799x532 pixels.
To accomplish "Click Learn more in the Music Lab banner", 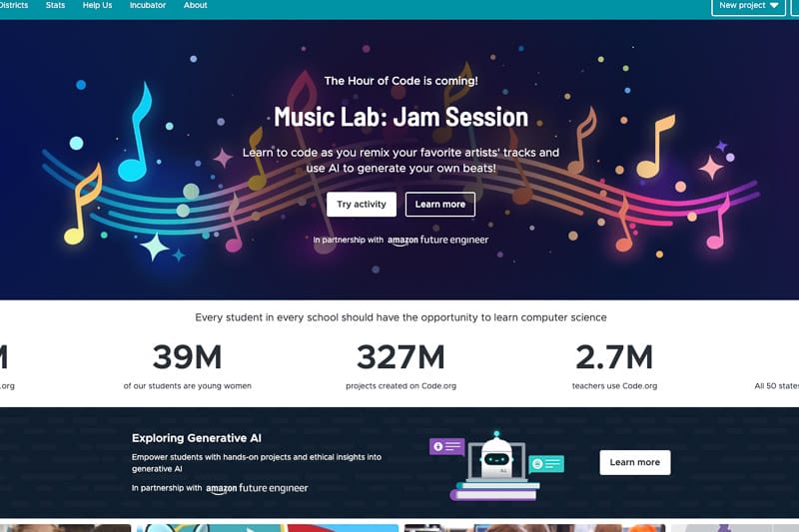I will coord(440,205).
